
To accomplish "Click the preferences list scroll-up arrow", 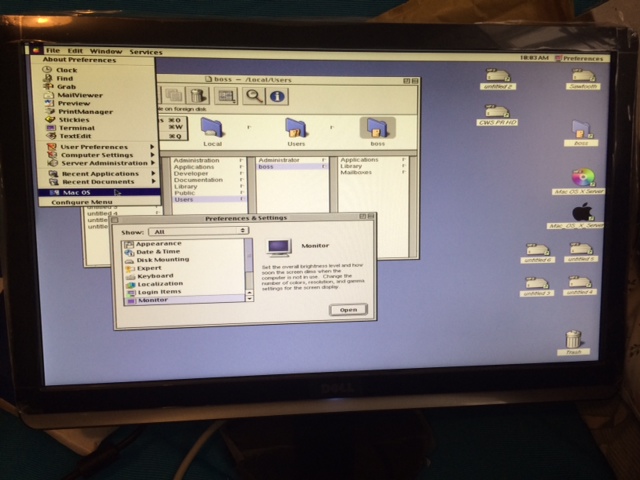I will point(249,293).
